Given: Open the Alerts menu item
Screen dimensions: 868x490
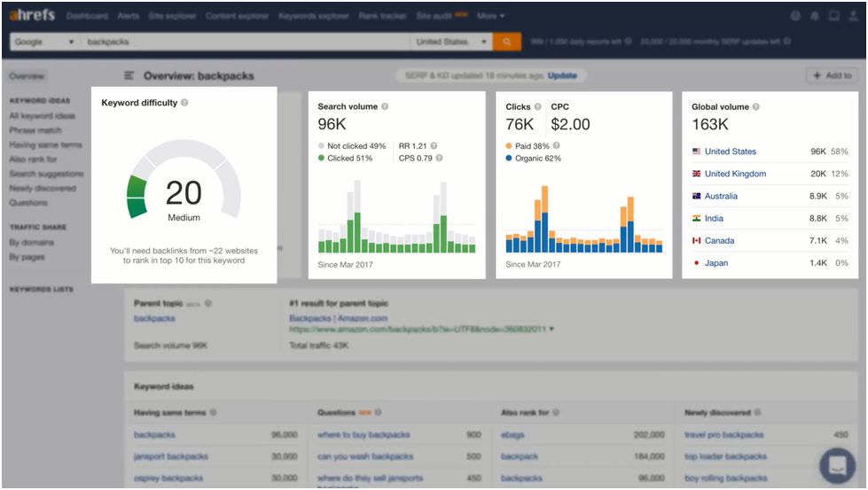Looking at the screenshot, I should tap(129, 16).
